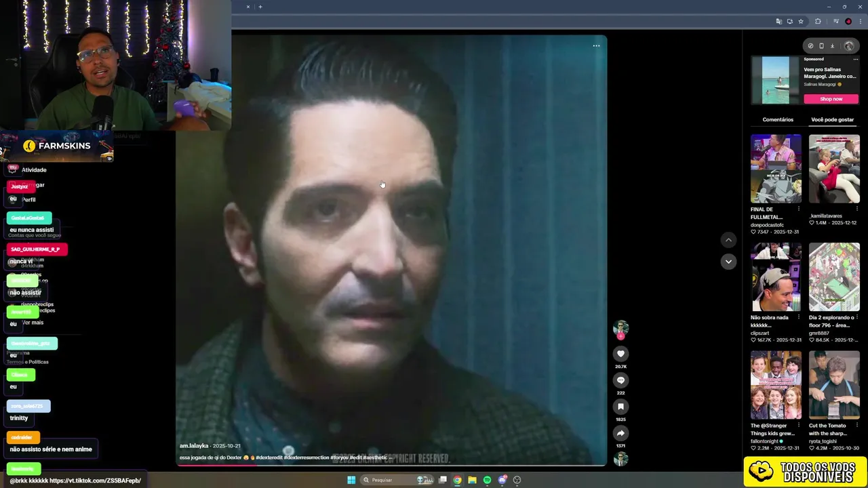Open a new Chrome tab with the plus
The height and width of the screenshot is (488, 868).
coord(260,7)
